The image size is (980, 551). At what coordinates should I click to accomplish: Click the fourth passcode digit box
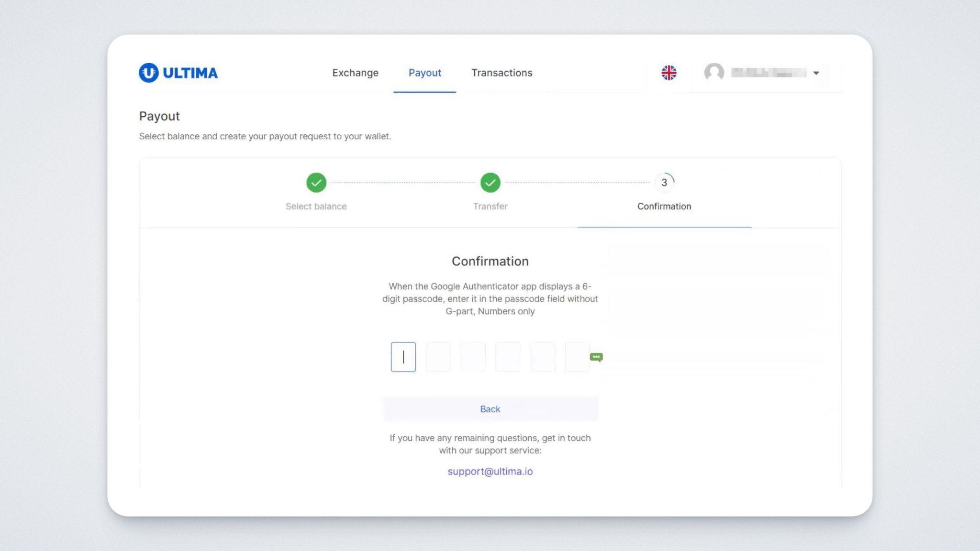pos(508,357)
